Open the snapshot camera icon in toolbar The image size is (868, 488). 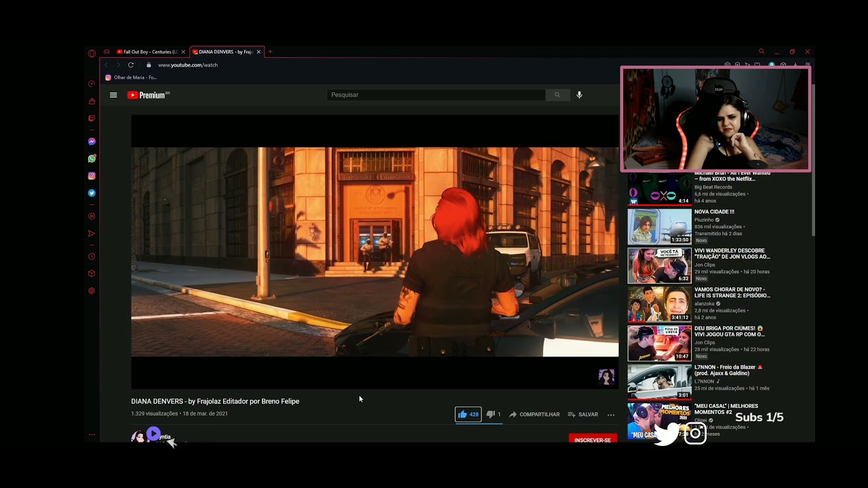pyautogui.click(x=728, y=65)
